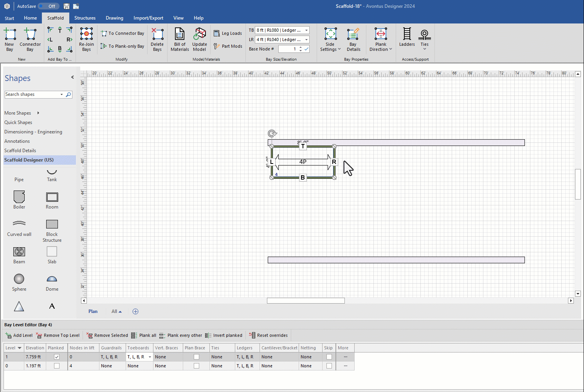Open the LR ledger size dropdown
Image resolution: width=584 pixels, height=392 pixels.
(x=306, y=40)
